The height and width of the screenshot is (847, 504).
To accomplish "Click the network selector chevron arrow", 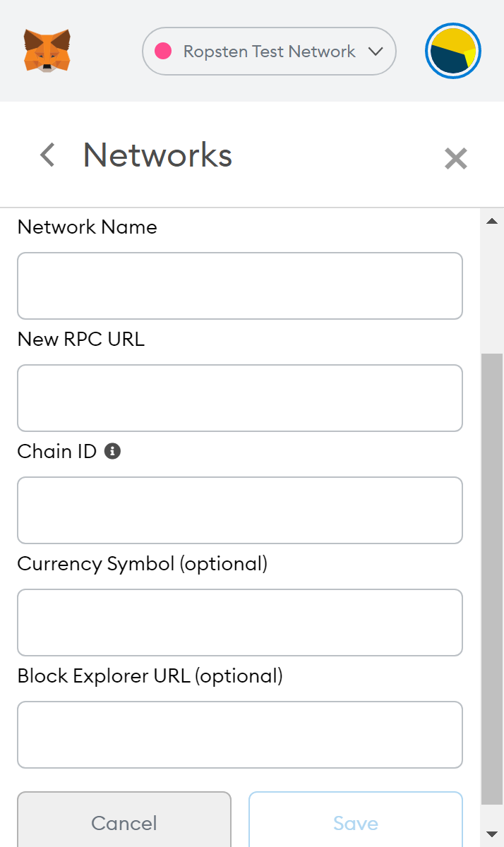I will point(376,52).
